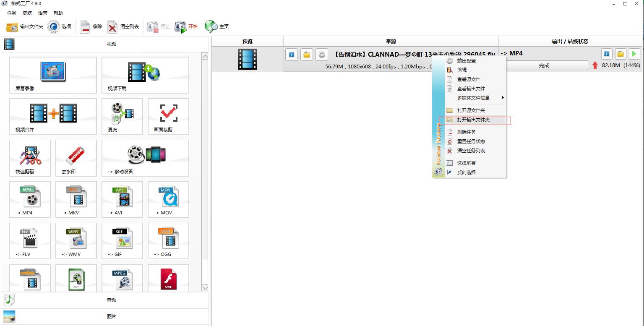Open the 快速剪辑 tool
This screenshot has width=644, height=326.
pos(30,158)
